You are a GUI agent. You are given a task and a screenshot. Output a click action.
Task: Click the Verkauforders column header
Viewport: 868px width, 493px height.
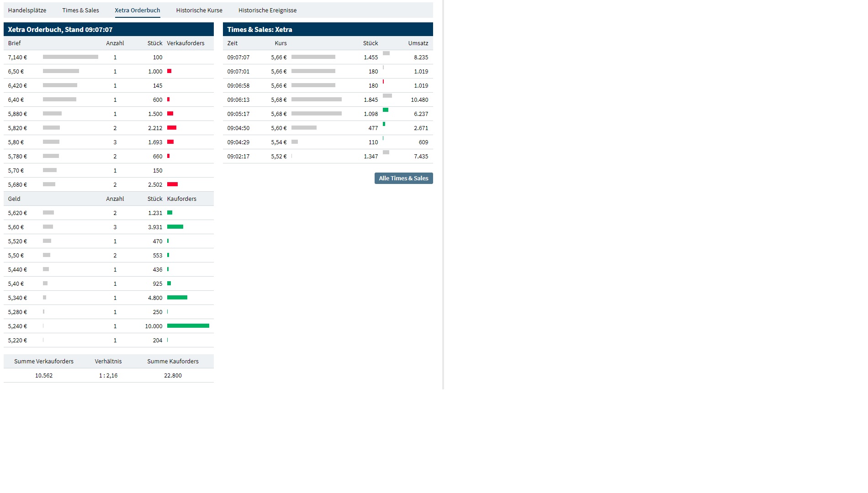click(x=185, y=43)
